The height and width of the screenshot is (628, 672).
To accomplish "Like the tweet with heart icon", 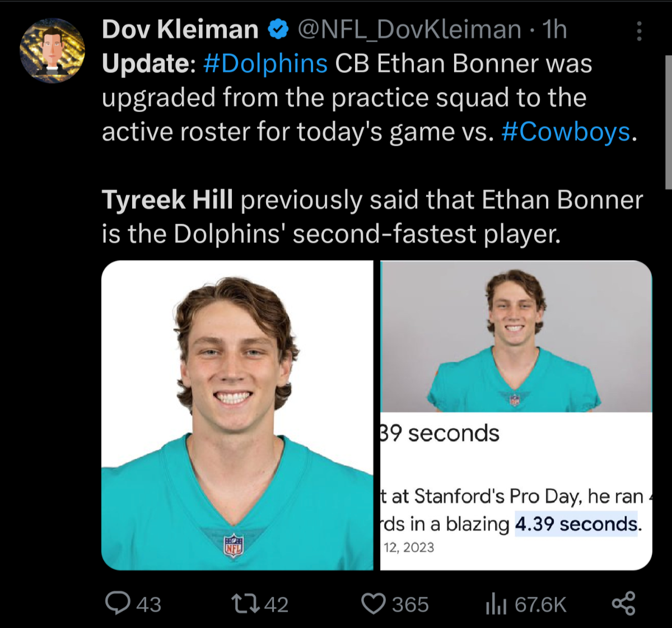I will [374, 603].
